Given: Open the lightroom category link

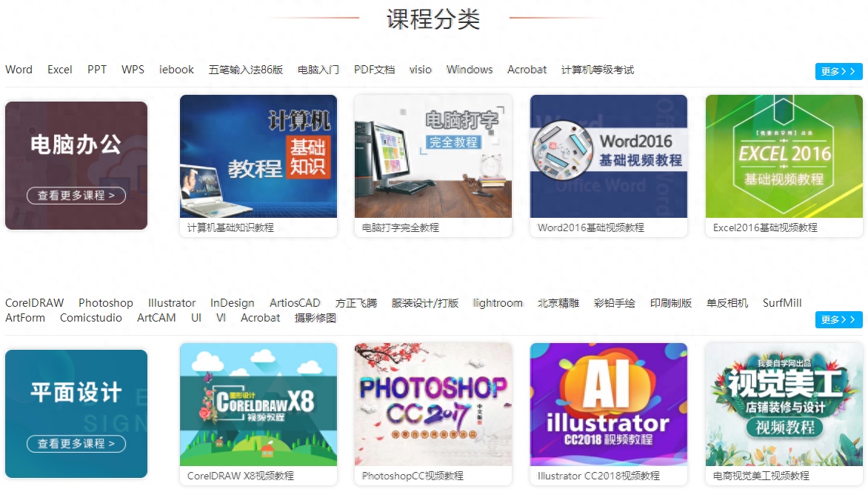Looking at the screenshot, I should coord(498,303).
